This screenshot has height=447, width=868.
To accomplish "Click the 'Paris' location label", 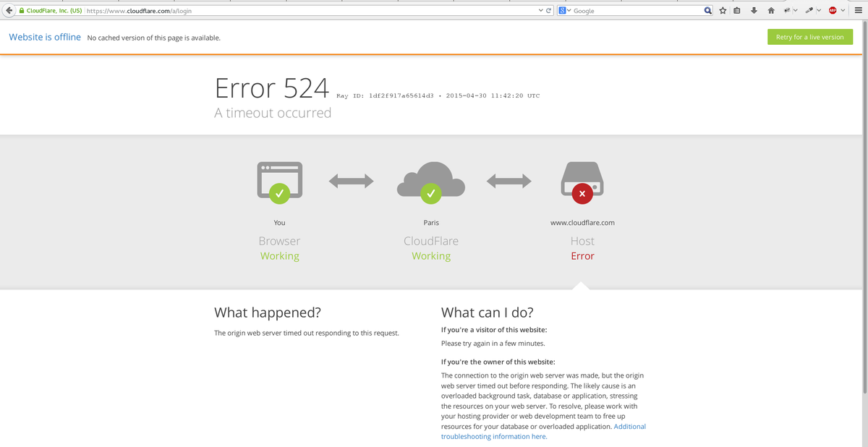I will pyautogui.click(x=431, y=223).
